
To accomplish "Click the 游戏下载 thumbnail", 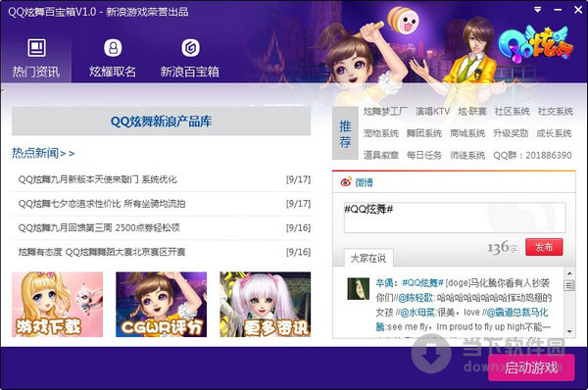I will 58,304.
